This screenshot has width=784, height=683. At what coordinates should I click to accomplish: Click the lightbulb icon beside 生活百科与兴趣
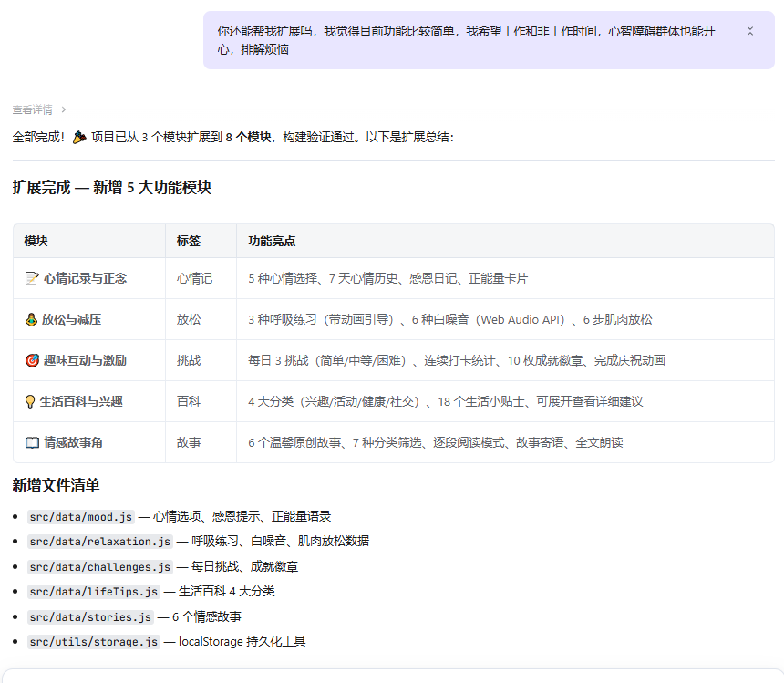click(x=31, y=401)
